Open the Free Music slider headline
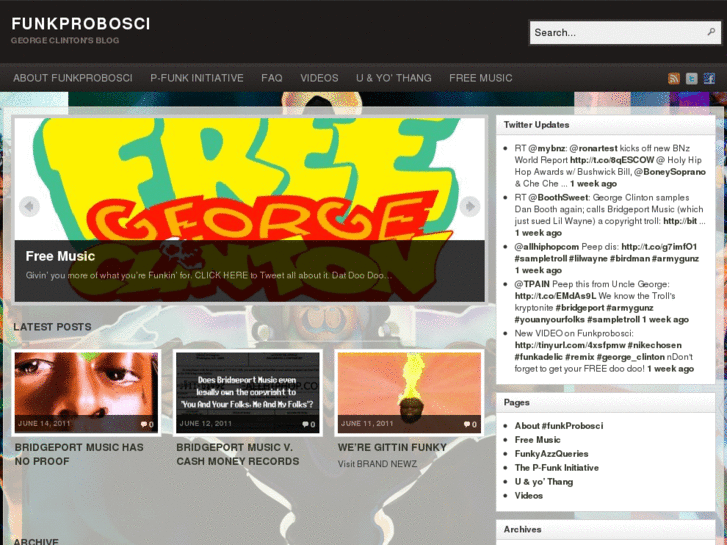Viewport: 727px width, 545px height. (x=60, y=256)
